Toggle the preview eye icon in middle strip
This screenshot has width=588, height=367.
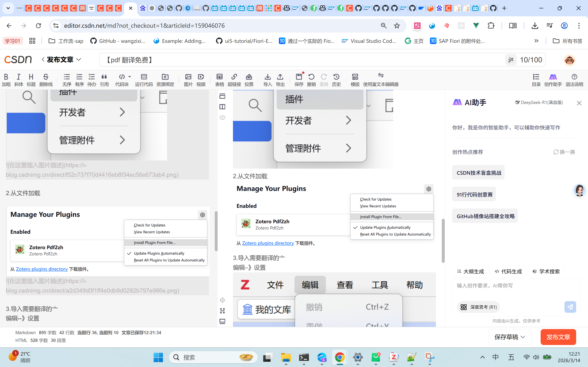click(x=222, y=117)
